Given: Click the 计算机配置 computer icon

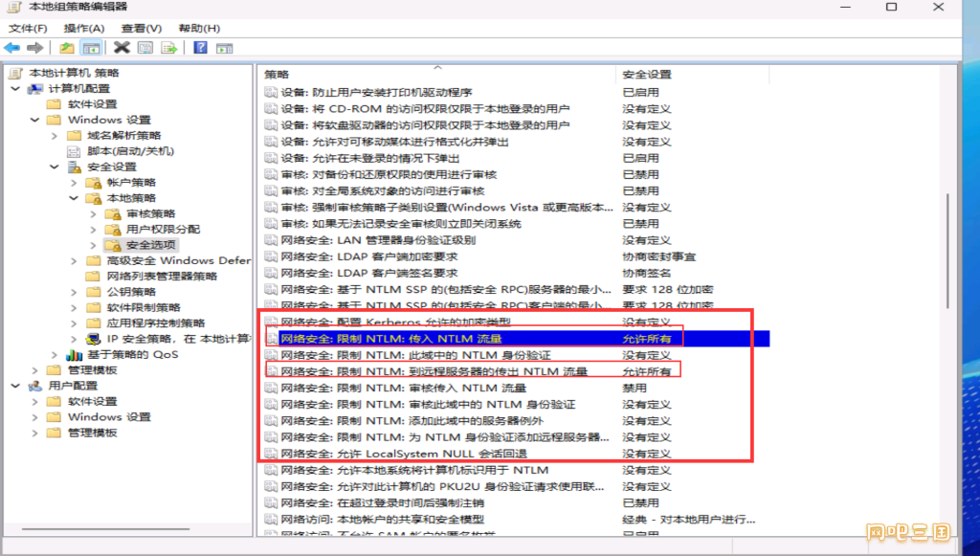Looking at the screenshot, I should click(35, 89).
